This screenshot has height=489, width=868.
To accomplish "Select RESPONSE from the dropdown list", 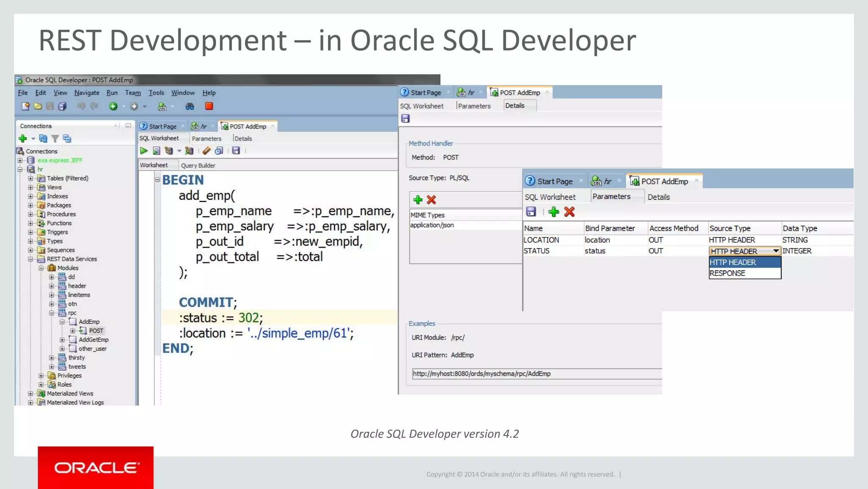I will point(727,274).
